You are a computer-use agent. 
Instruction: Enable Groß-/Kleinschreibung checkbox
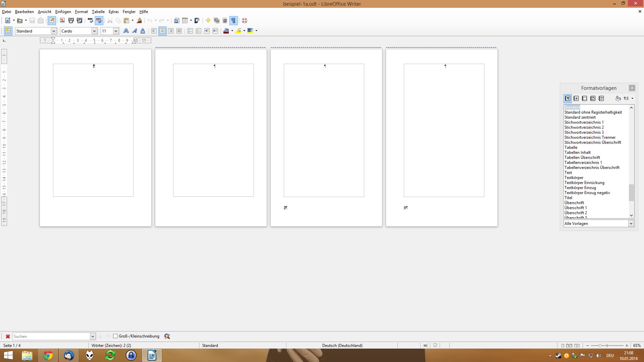pos(115,336)
